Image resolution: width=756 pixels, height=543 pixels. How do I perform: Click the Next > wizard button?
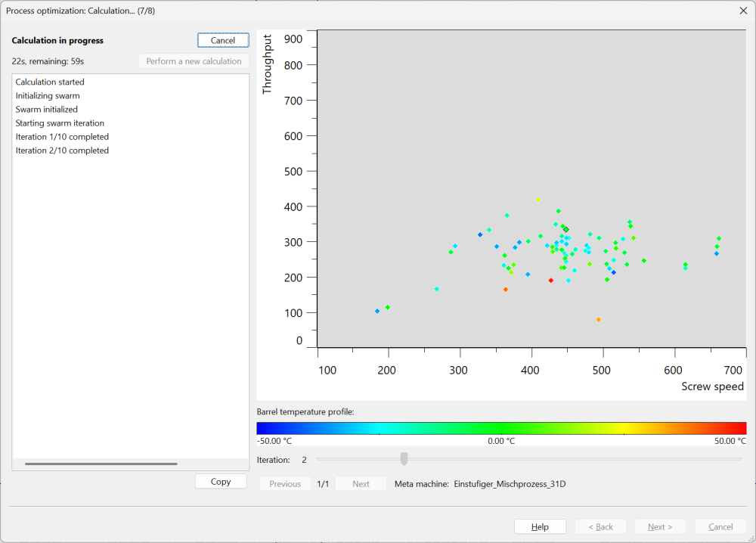click(x=660, y=526)
